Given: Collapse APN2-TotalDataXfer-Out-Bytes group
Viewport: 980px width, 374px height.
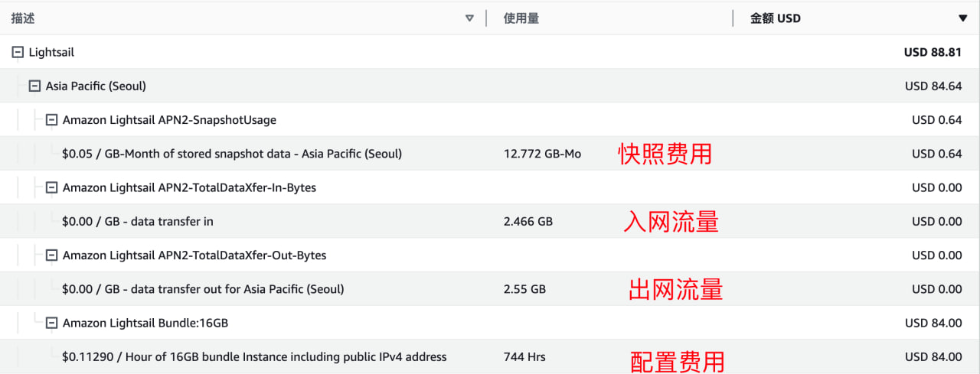Looking at the screenshot, I should click(51, 255).
